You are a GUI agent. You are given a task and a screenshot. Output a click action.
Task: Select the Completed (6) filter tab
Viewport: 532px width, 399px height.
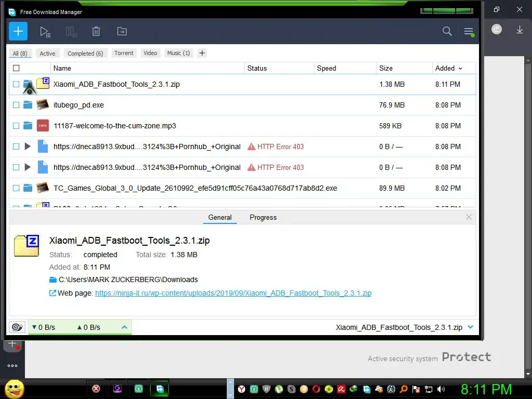85,54
